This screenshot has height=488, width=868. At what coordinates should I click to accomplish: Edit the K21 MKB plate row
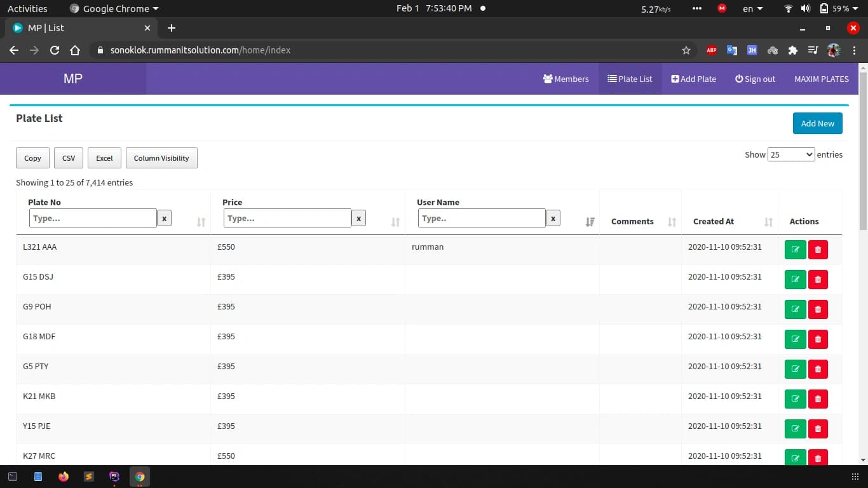click(796, 399)
